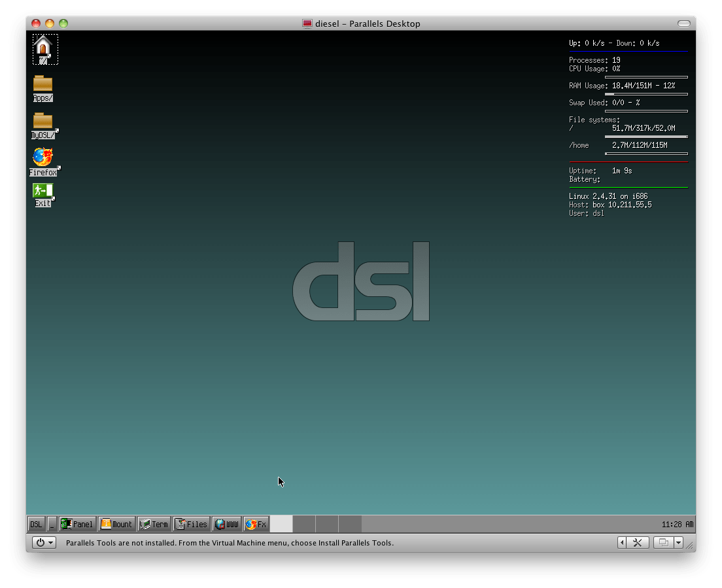The image size is (722, 588).
Task: Launch Firefox from the desktop icon
Action: coord(42,158)
